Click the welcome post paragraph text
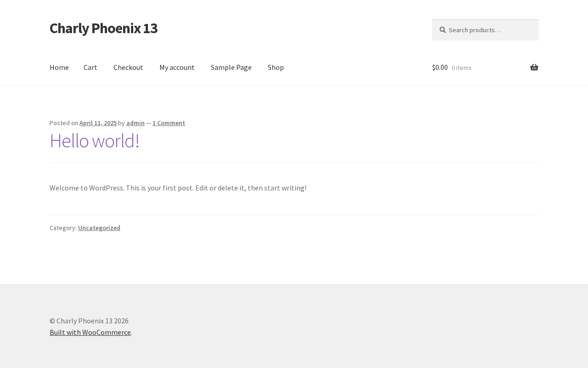The width and height of the screenshot is (588, 368). (x=178, y=188)
